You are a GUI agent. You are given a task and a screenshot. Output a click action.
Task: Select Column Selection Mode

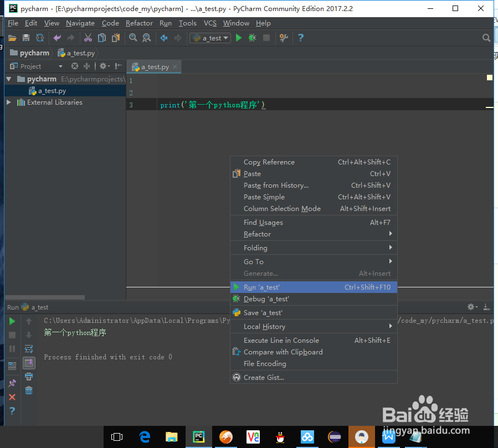pos(314,209)
